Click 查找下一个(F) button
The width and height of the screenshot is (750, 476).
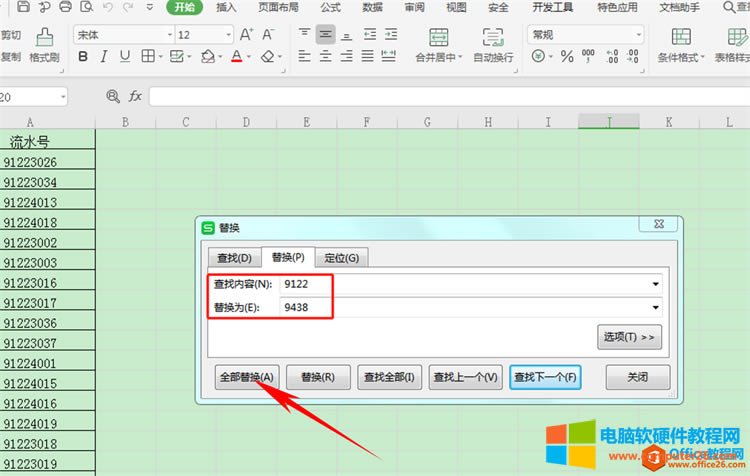(x=545, y=377)
